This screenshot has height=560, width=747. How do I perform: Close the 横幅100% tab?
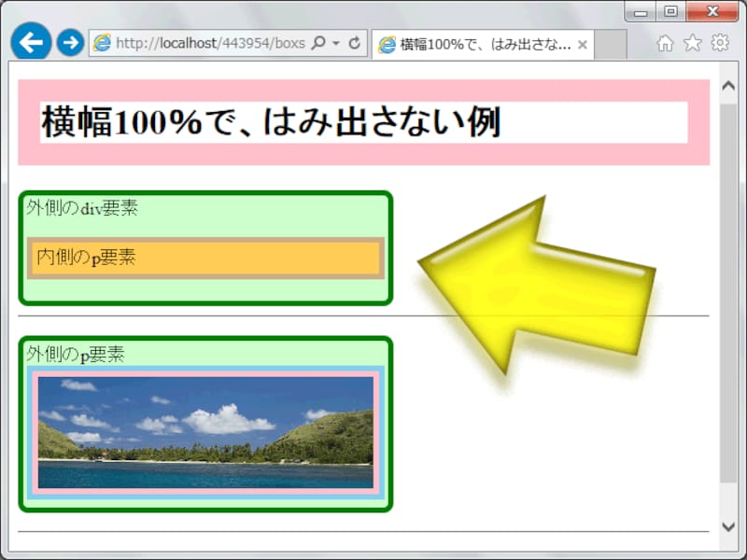pos(583,42)
